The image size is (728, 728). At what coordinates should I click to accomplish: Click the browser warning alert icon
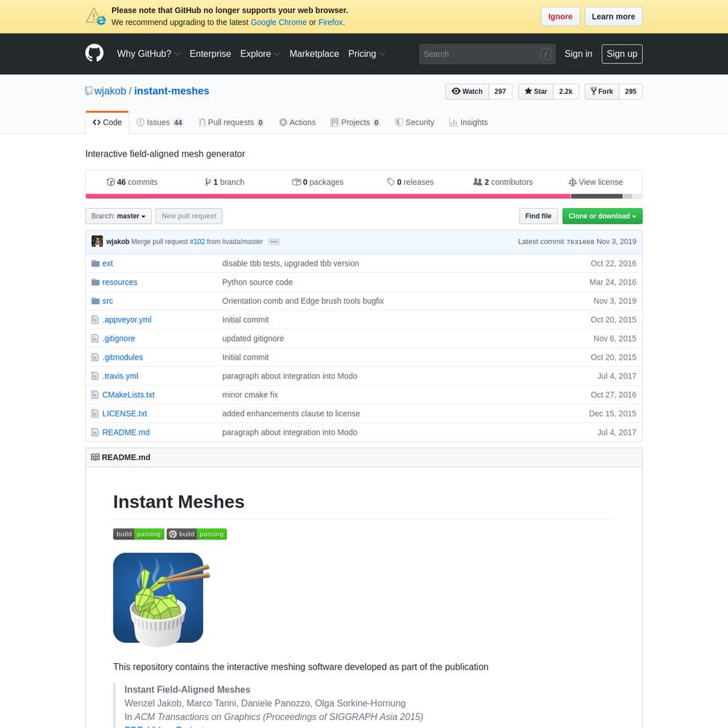(95, 16)
